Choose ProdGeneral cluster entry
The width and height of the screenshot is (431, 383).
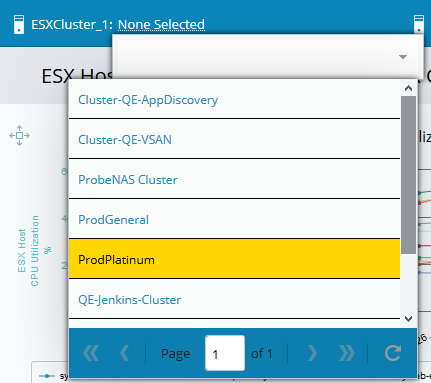(234, 220)
